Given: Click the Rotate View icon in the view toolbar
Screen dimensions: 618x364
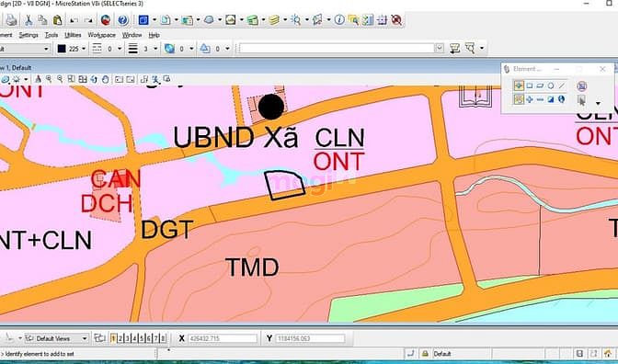Looking at the screenshot, I should tap(94, 79).
